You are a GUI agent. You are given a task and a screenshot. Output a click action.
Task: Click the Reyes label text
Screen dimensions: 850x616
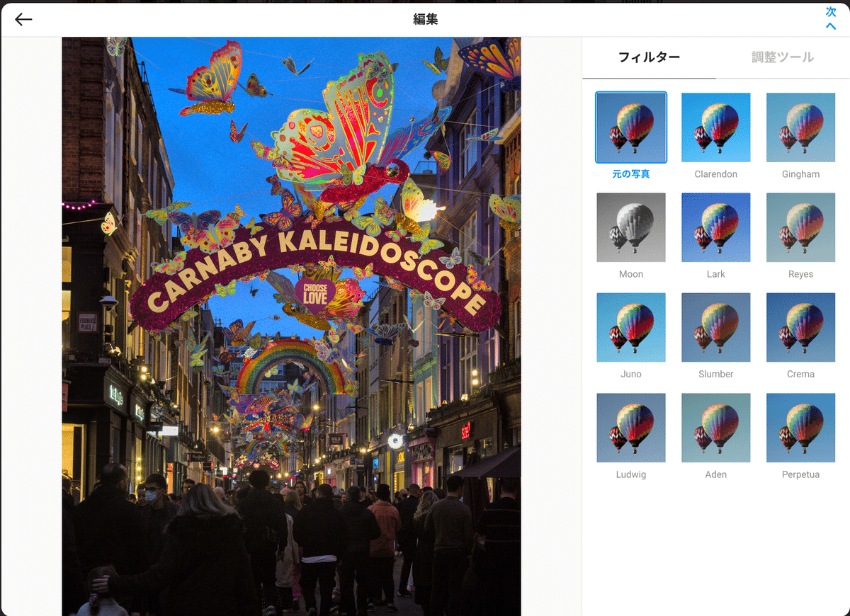(801, 274)
